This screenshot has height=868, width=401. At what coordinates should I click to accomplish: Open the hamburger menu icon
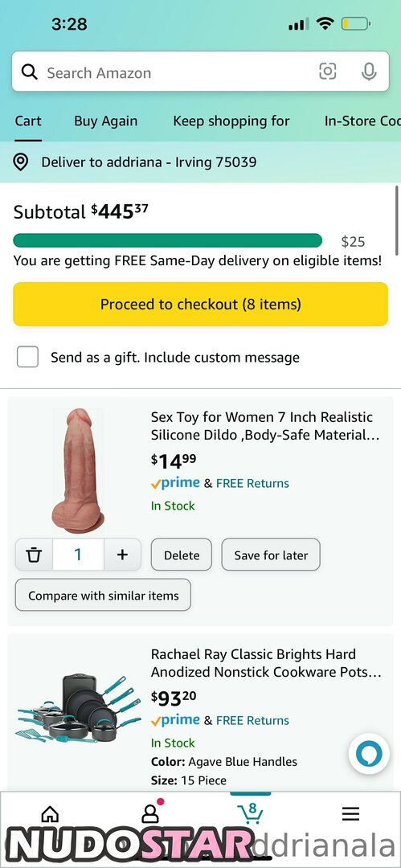[x=350, y=813]
